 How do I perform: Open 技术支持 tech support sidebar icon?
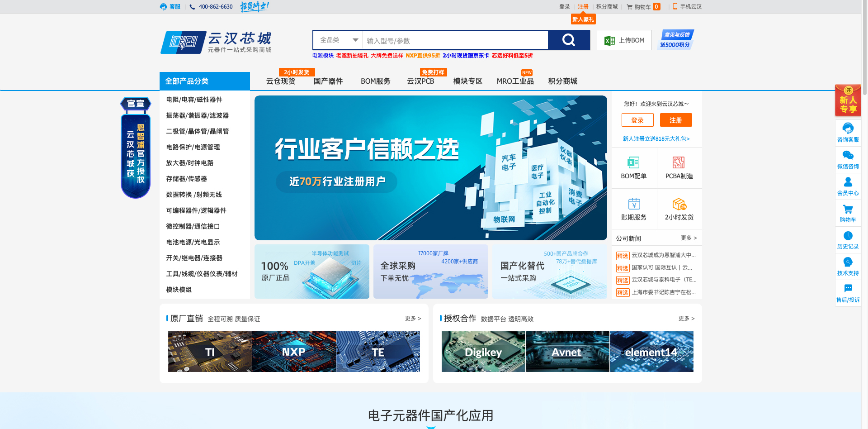click(x=848, y=262)
